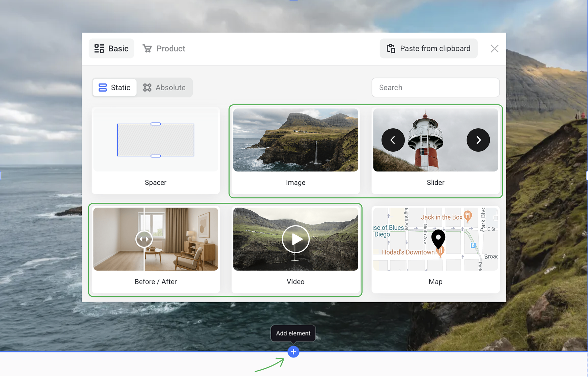The height and width of the screenshot is (377, 588).
Task: Select the Image element card
Action: [x=295, y=150]
